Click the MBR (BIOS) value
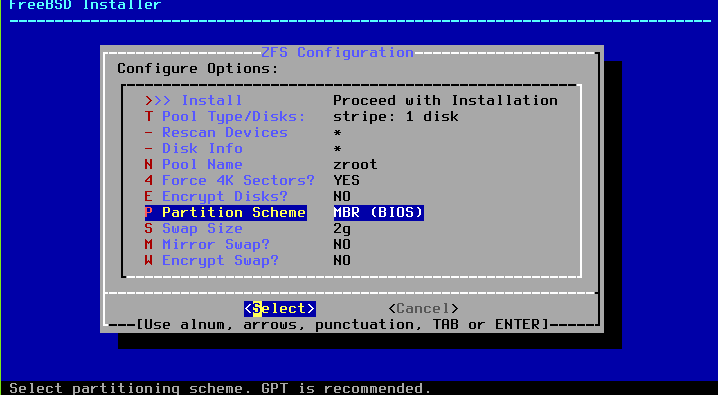 pyautogui.click(x=378, y=212)
